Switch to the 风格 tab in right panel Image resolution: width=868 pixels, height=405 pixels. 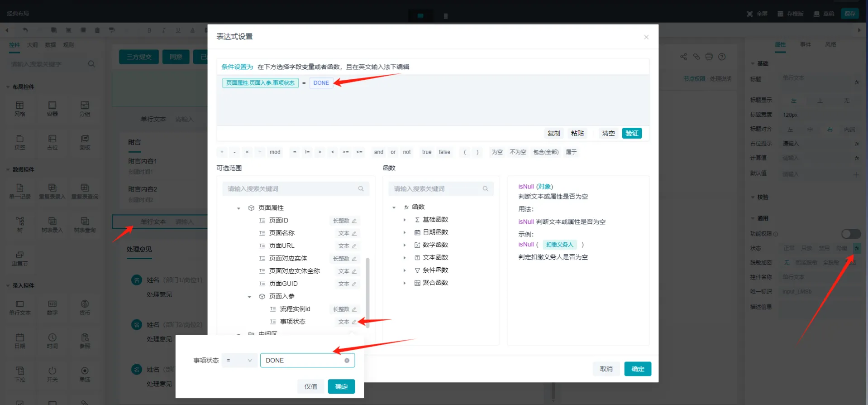pos(830,44)
